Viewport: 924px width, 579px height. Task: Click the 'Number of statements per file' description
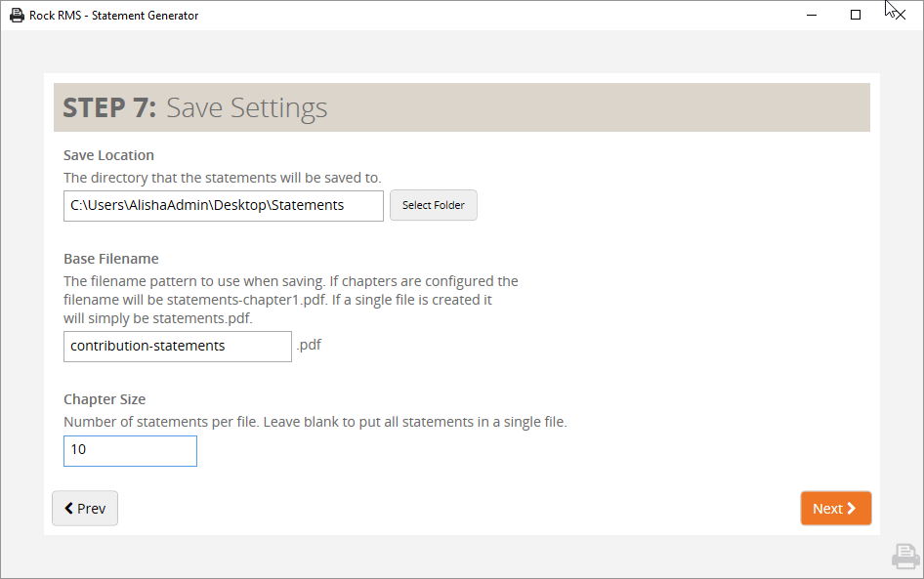click(315, 423)
